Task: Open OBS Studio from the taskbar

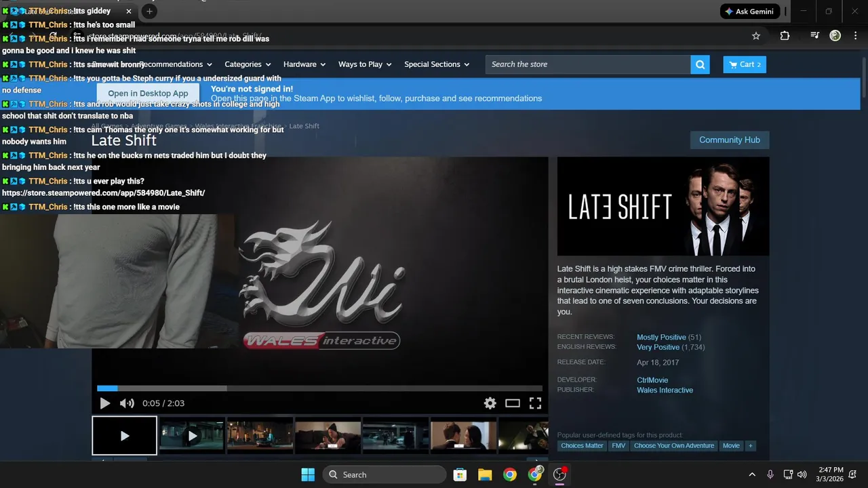Action: point(560,474)
